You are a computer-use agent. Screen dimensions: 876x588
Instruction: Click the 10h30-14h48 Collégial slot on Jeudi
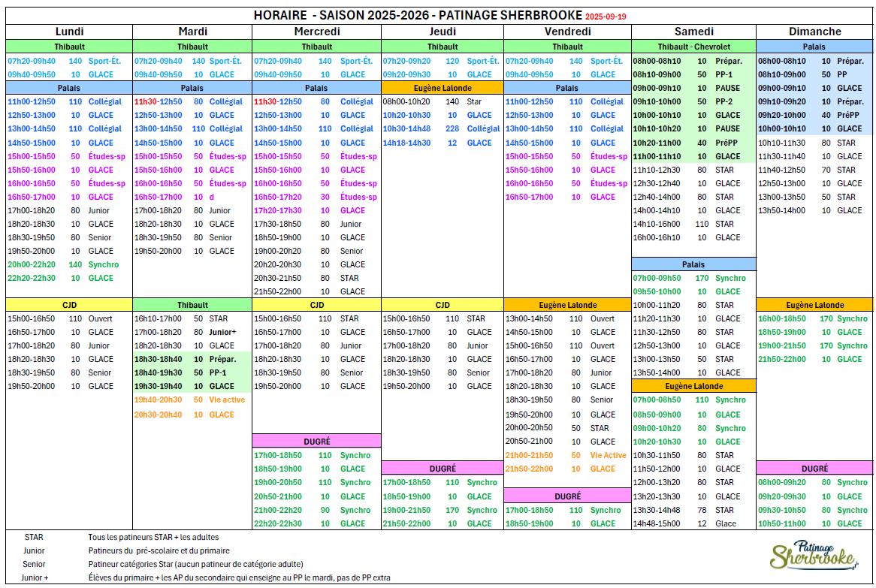(x=442, y=128)
